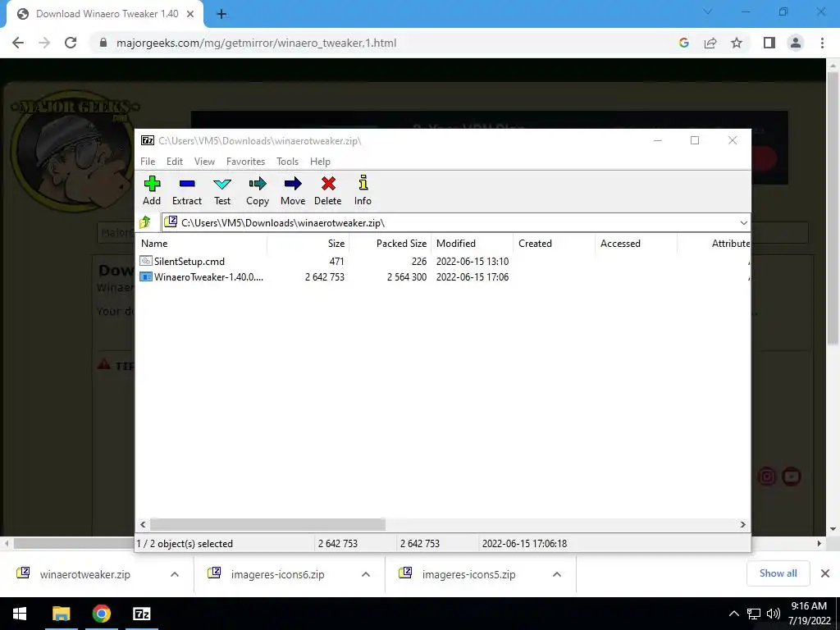This screenshot has width=840, height=630.
Task: Select the SilentSetup.cmd row name
Action: [189, 262]
